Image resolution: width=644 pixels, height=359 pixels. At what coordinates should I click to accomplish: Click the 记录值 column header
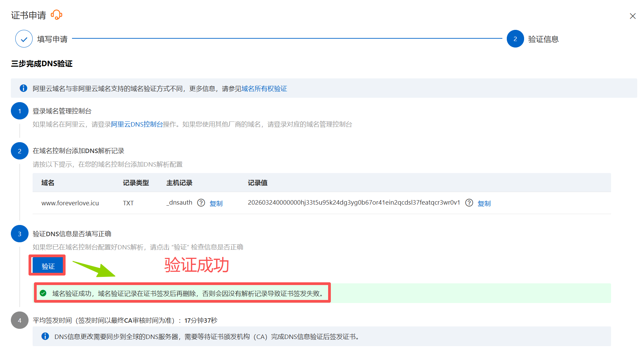(258, 183)
